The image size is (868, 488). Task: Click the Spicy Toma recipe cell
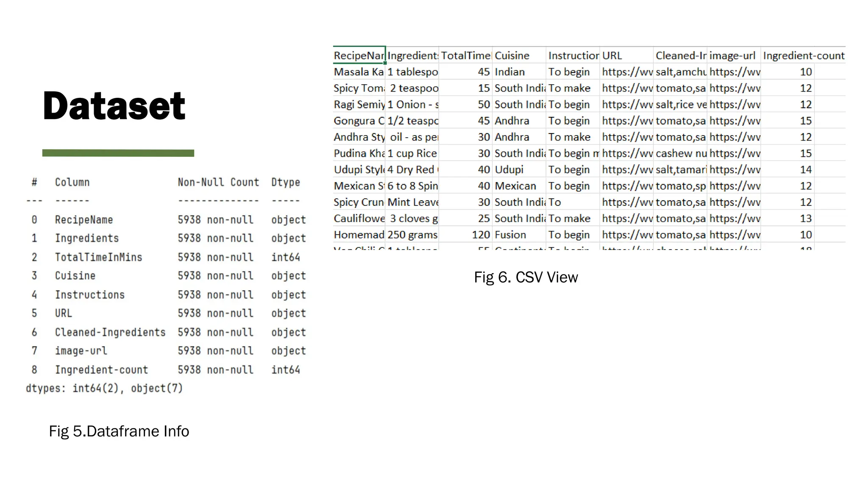[x=359, y=88]
